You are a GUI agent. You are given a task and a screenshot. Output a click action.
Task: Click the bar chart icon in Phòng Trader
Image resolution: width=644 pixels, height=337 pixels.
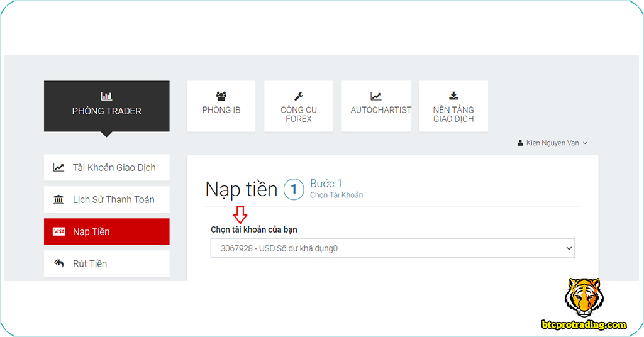click(106, 96)
